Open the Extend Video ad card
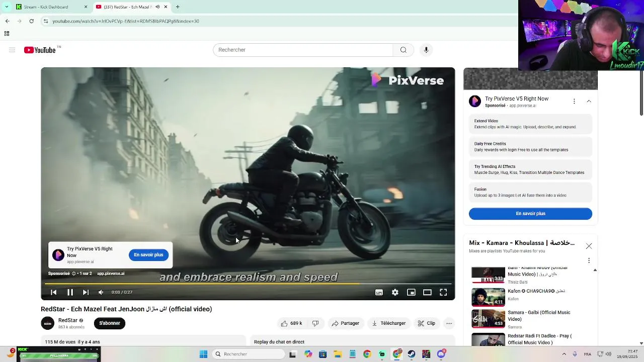644x362 pixels. 530,124
